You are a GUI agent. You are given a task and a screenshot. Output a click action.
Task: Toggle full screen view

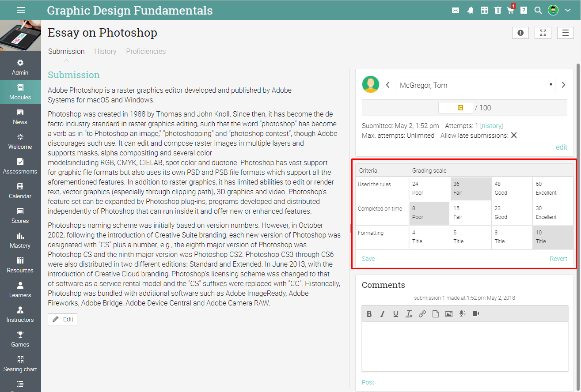click(543, 33)
